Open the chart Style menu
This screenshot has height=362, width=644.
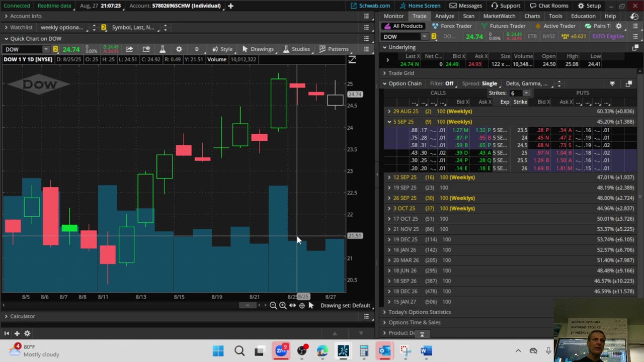[x=222, y=49]
